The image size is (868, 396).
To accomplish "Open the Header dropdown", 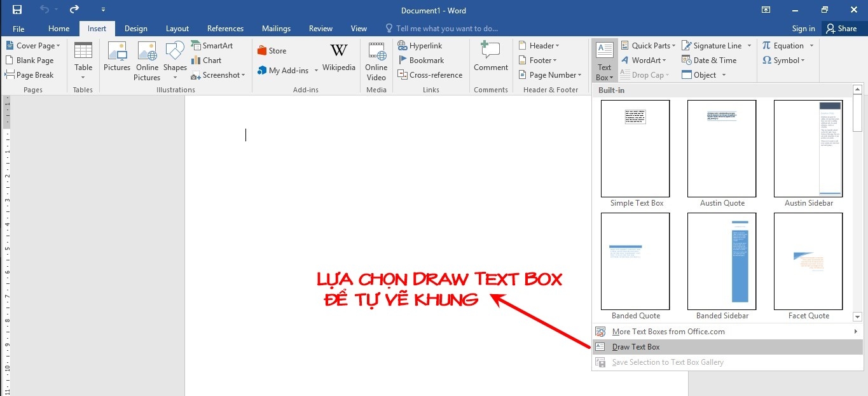I will [x=539, y=46].
